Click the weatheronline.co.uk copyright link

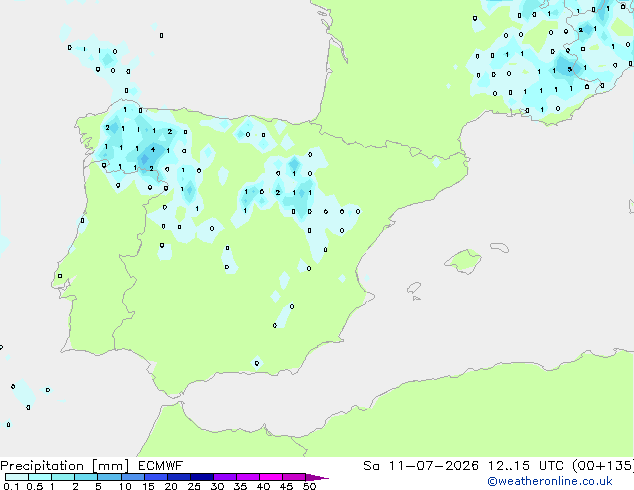pos(550,481)
